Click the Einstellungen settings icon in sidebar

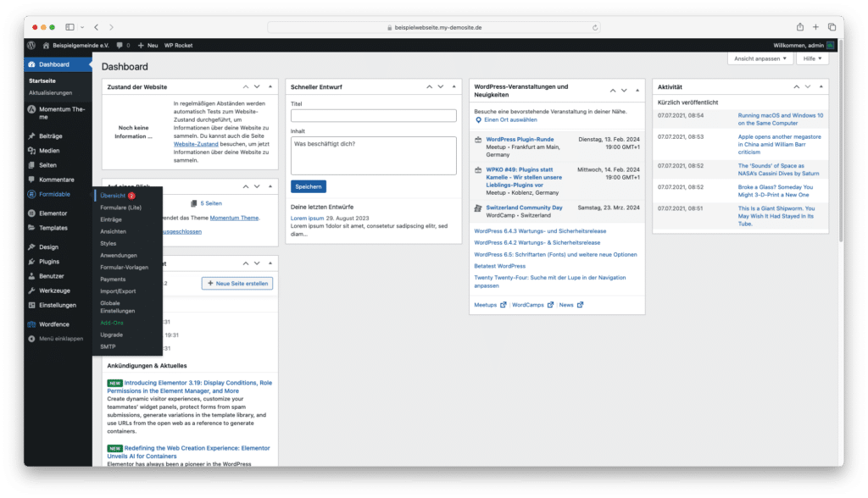point(31,306)
